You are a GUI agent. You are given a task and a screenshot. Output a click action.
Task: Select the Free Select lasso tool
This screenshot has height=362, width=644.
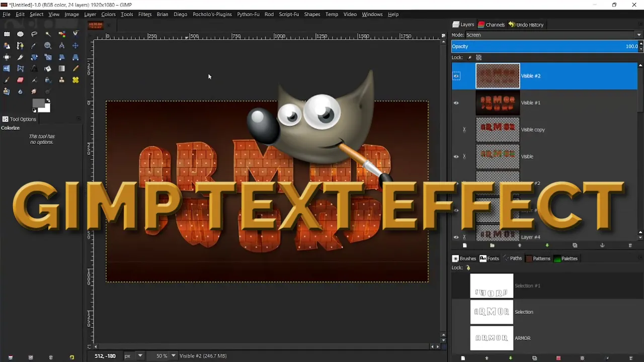[x=34, y=34]
